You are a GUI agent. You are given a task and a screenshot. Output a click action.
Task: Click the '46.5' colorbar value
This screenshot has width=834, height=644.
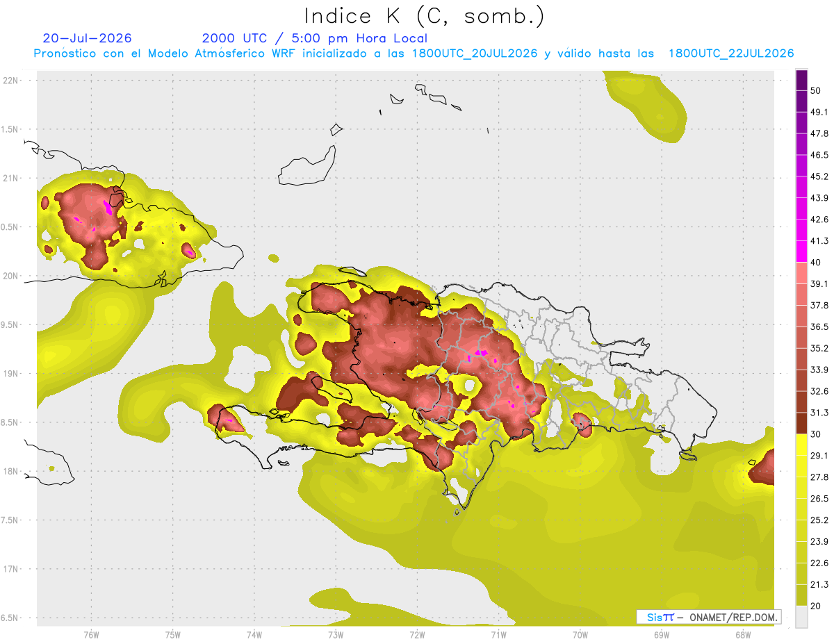click(x=819, y=155)
